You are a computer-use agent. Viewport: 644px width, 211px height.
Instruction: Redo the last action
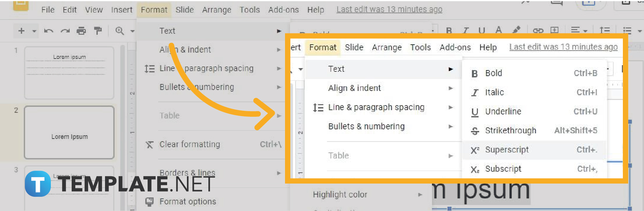(65, 30)
